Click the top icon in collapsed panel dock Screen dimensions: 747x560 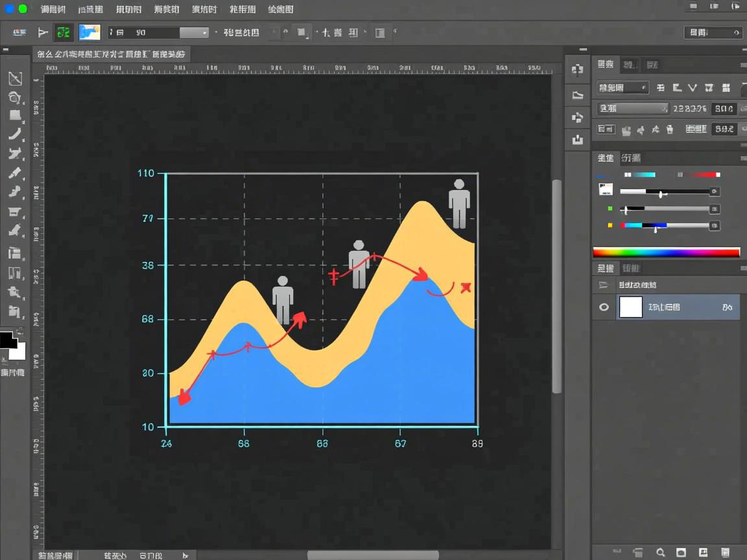click(577, 70)
